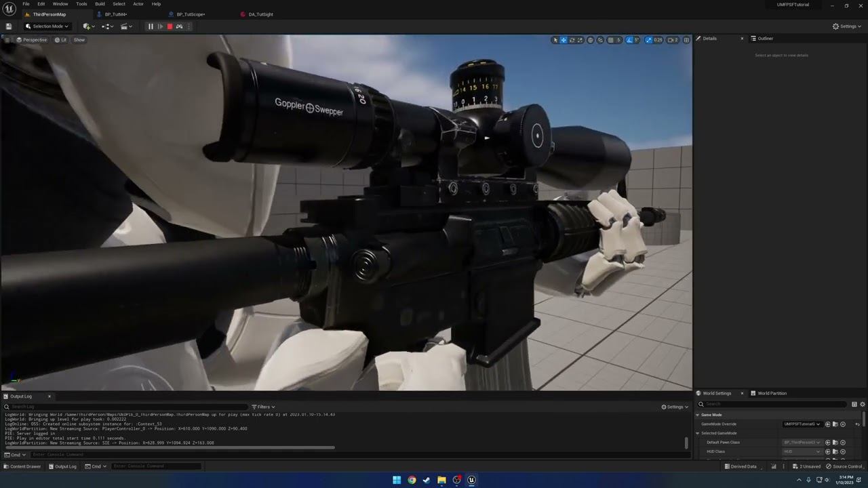
Task: Click the Output Log search field
Action: 125,407
